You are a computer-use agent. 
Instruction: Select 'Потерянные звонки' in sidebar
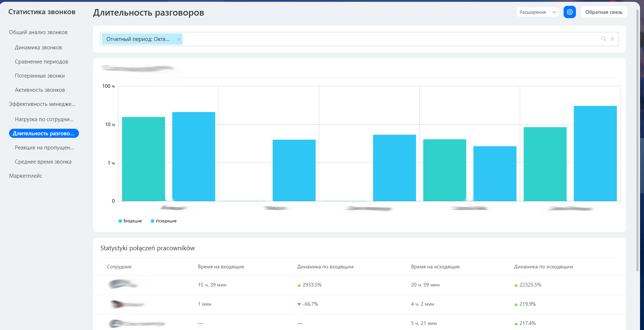tap(40, 76)
